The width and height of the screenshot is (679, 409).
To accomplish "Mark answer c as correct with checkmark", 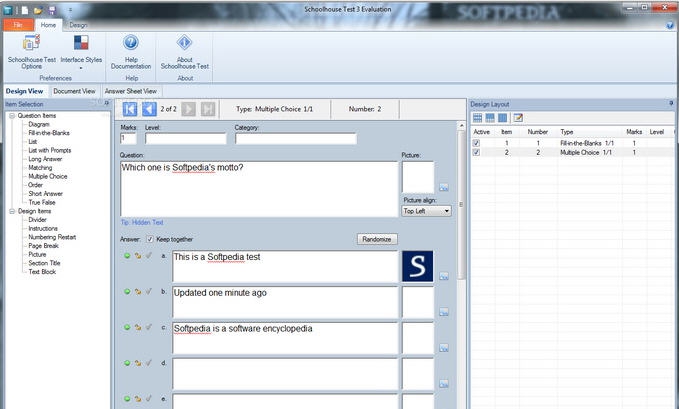I will point(149,327).
